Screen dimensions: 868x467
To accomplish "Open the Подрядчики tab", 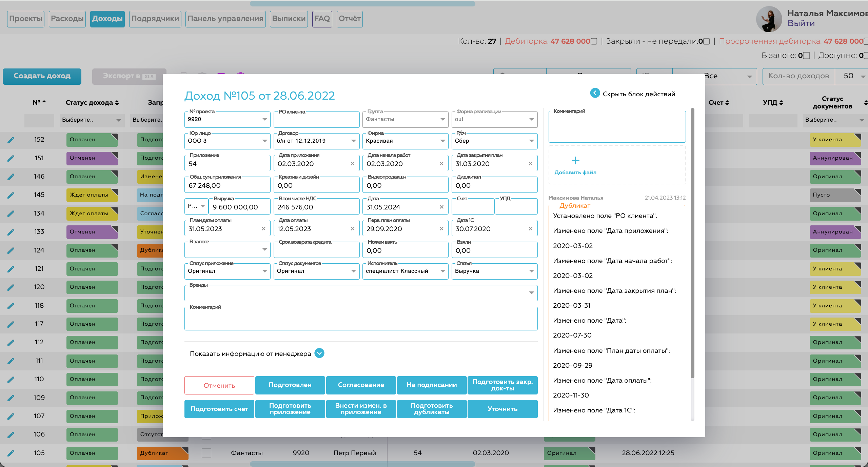I will coord(155,19).
